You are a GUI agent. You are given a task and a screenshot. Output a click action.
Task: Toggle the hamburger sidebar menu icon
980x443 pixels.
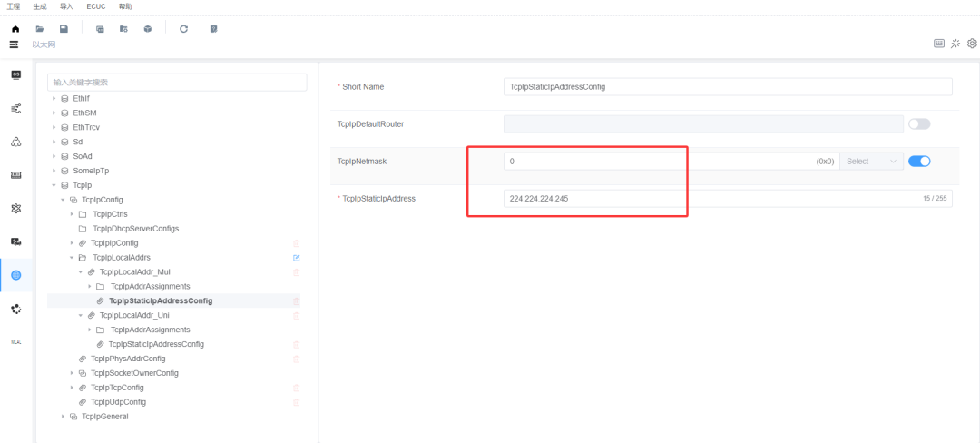pos(15,44)
